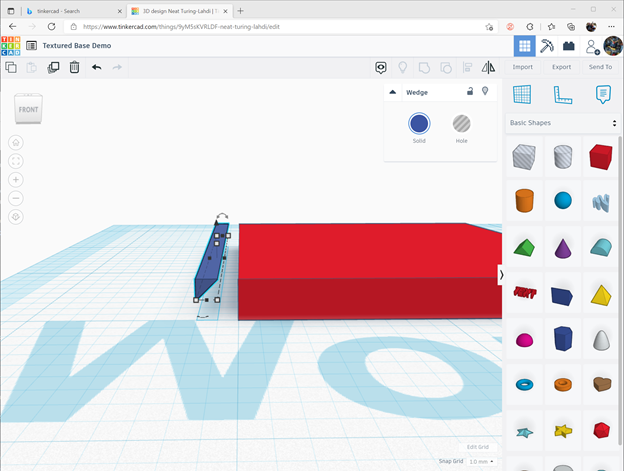Pick the blue Polygon shape
Screen dimensions: 624x471
tap(563, 339)
